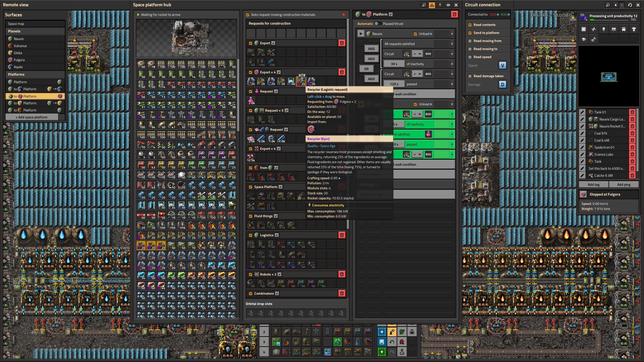Uncheck Read contents in Circuit connection
The height and width of the screenshot is (362, 644).
pos(470,25)
